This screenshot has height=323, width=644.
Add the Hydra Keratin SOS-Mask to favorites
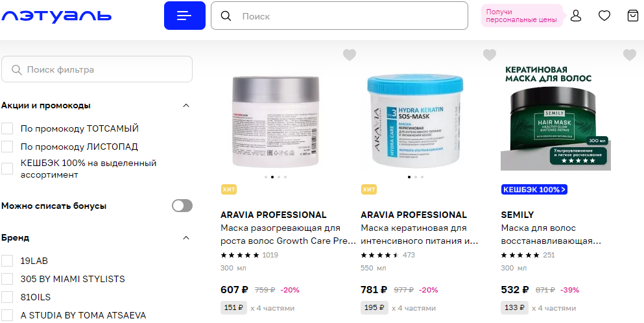click(490, 54)
